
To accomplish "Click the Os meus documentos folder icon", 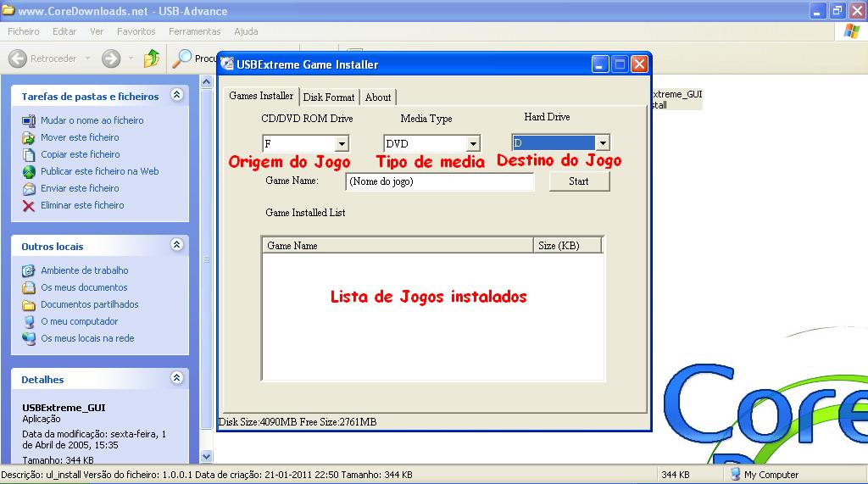I will [x=29, y=288].
